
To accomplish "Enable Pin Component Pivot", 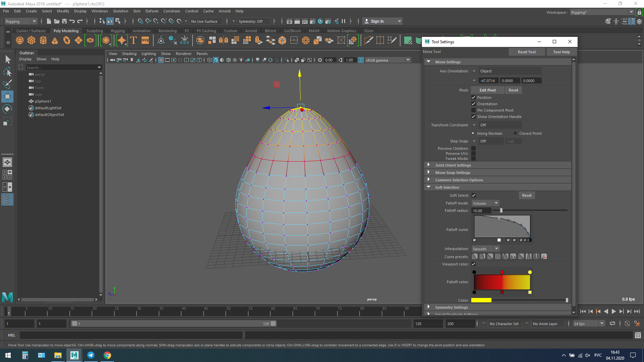I will pyautogui.click(x=473, y=110).
